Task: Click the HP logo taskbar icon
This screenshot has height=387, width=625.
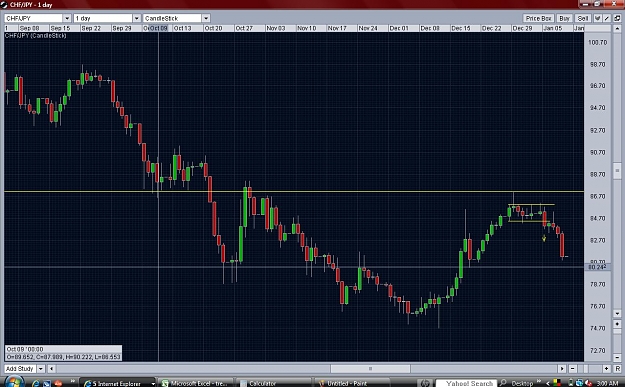Action: tap(425, 383)
